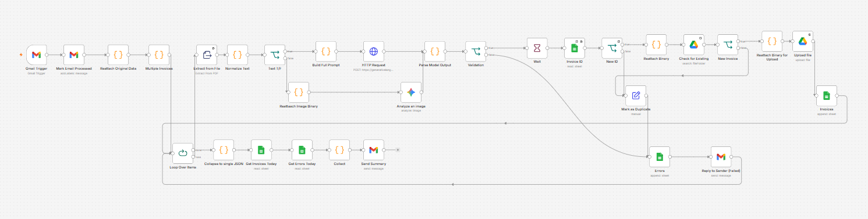Select the Reattach Binary for Upload node
This screenshot has width=868, height=219.
pyautogui.click(x=772, y=41)
